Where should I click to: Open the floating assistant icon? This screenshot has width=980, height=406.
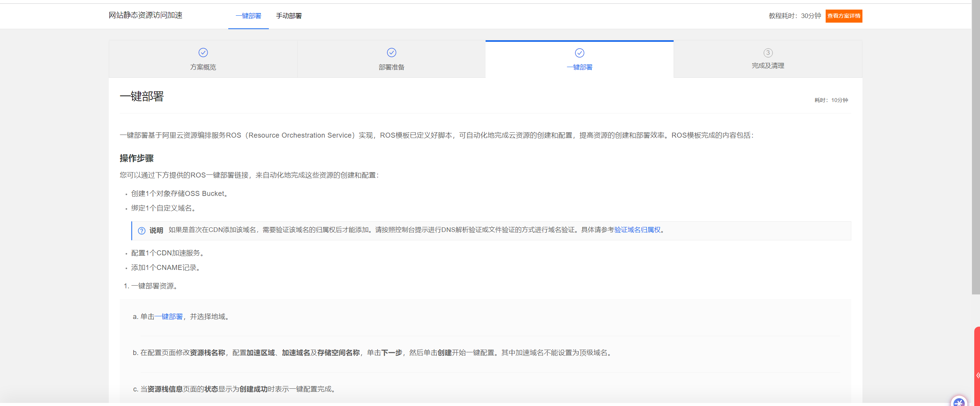[x=959, y=401]
